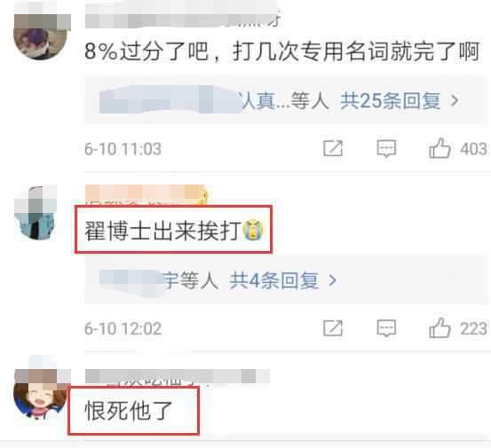Viewport: 491px width, 448px height.
Task: Select the 翟博士出来挨打 comment
Action: click(x=174, y=231)
